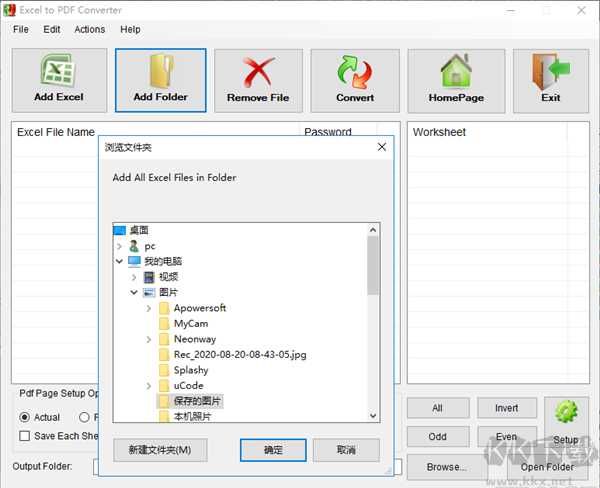The image size is (600, 488).
Task: Click the Add Excel toolbar icon
Action: point(58,73)
